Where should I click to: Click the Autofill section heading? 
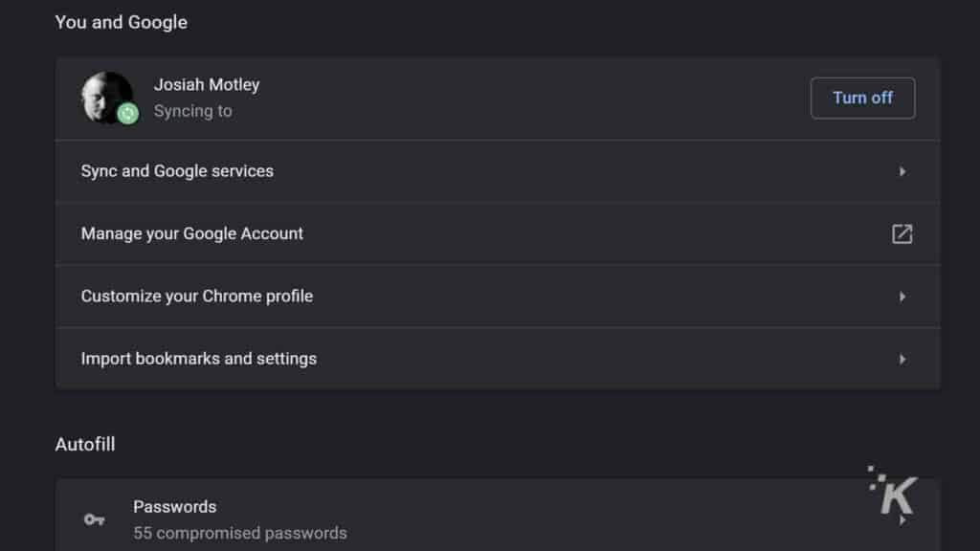(85, 444)
